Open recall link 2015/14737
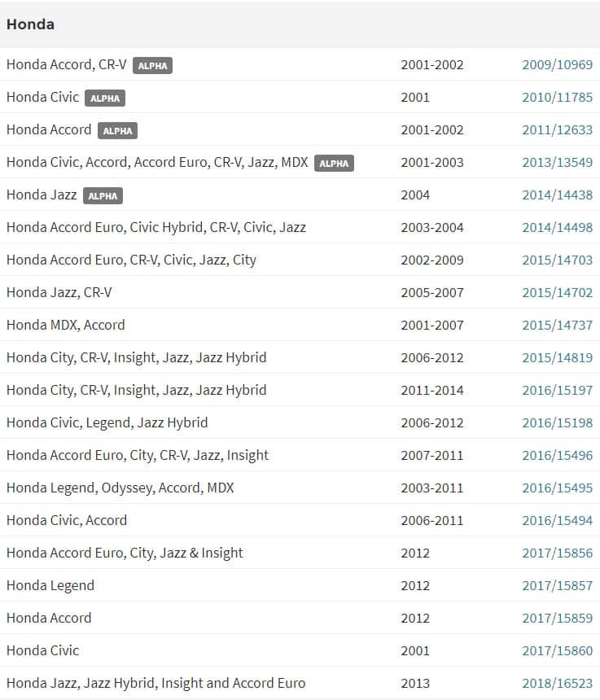 point(557,326)
